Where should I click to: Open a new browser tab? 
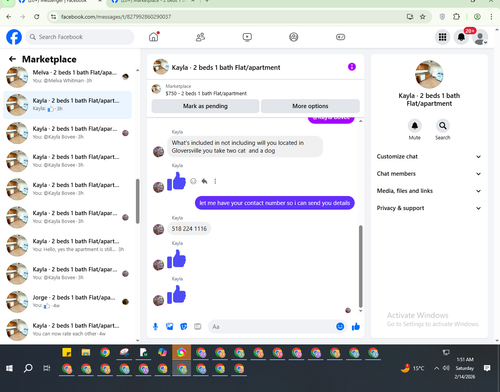point(207,1)
